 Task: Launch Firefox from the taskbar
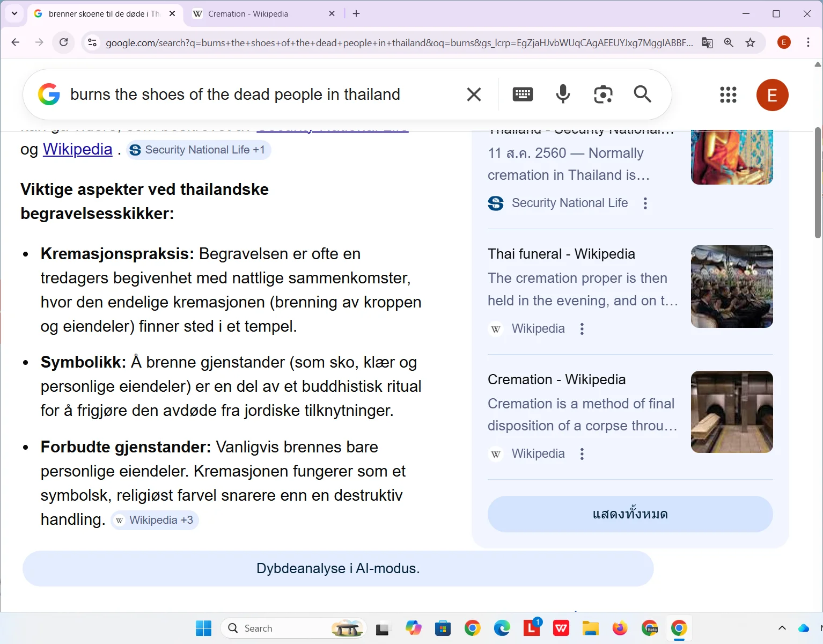click(620, 628)
